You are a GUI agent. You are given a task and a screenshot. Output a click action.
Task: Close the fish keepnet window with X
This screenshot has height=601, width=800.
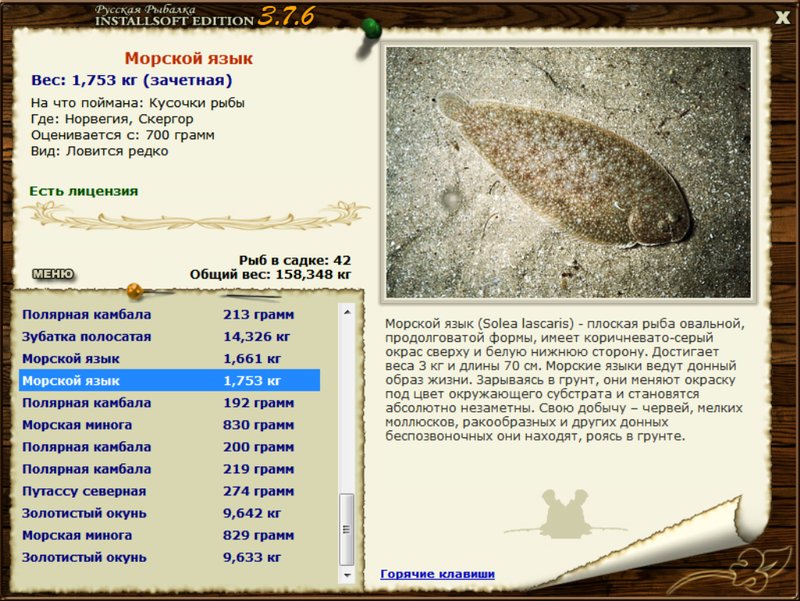point(783,18)
